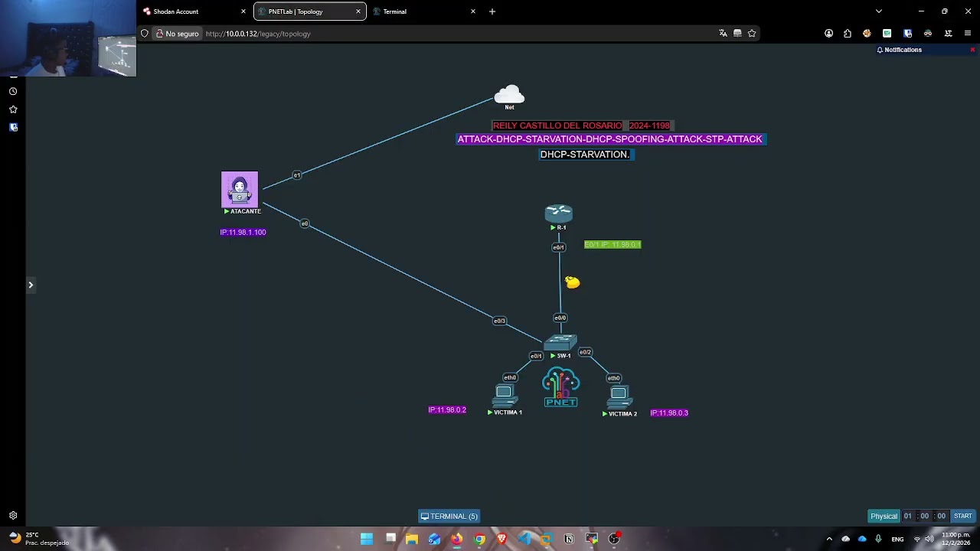Open bookmarks star in sidebar
This screenshot has height=551, width=980.
click(x=13, y=109)
